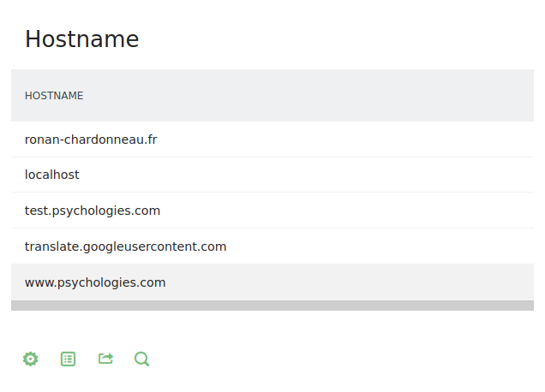Search hostnames using the magnifying glass
The width and height of the screenshot is (545, 392).
(x=142, y=359)
